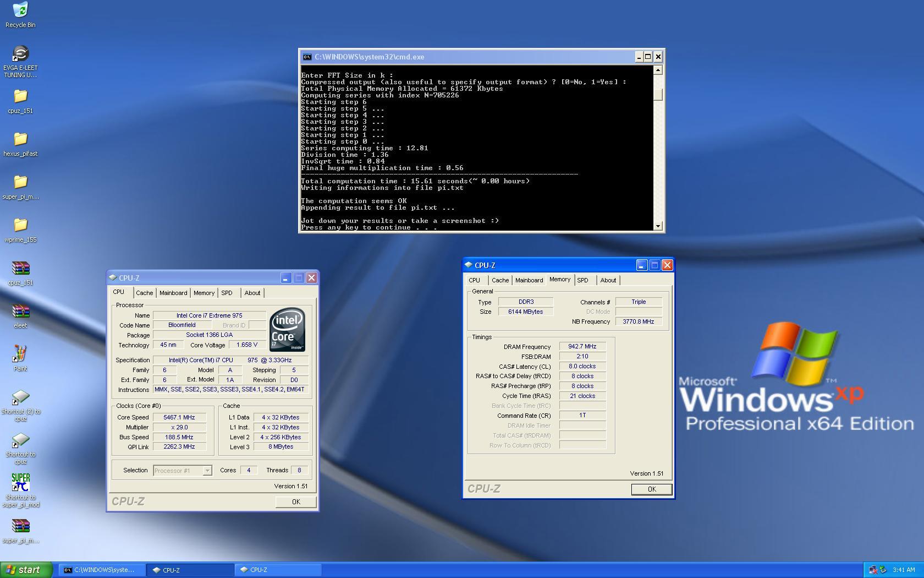Screen dimensions: 924x578
Task: Expand the Processor #1 selection dropdown
Action: click(207, 471)
